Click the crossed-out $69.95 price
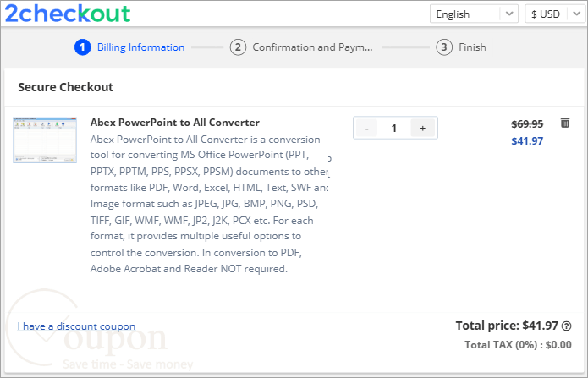The image size is (588, 378). (x=527, y=123)
